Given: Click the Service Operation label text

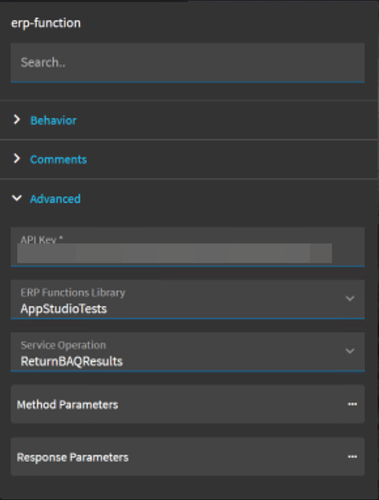Looking at the screenshot, I should coord(63,345).
